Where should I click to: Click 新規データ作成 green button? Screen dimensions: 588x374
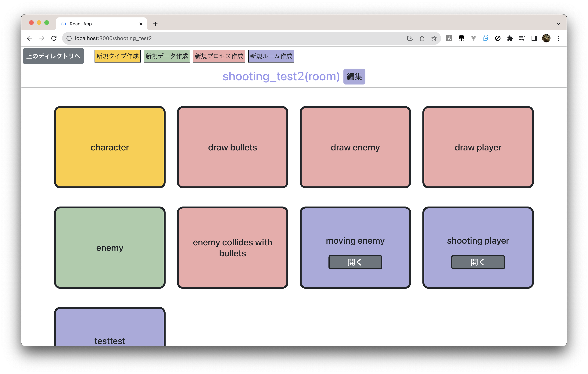point(167,56)
